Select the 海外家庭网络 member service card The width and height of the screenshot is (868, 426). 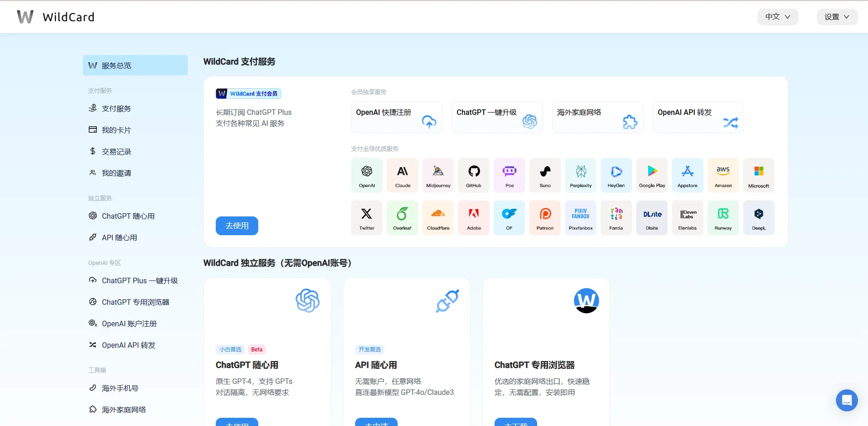pyautogui.click(x=597, y=117)
